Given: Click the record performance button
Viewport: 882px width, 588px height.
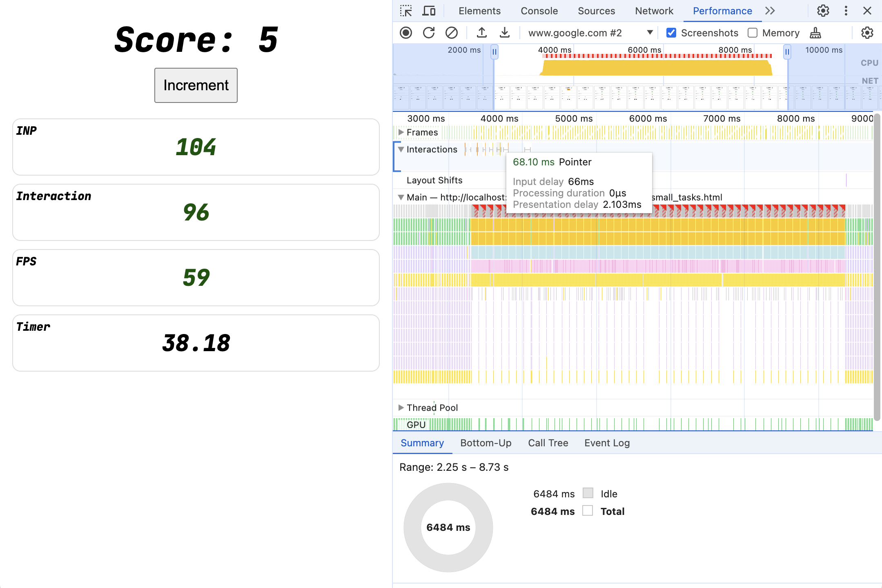Looking at the screenshot, I should click(406, 31).
